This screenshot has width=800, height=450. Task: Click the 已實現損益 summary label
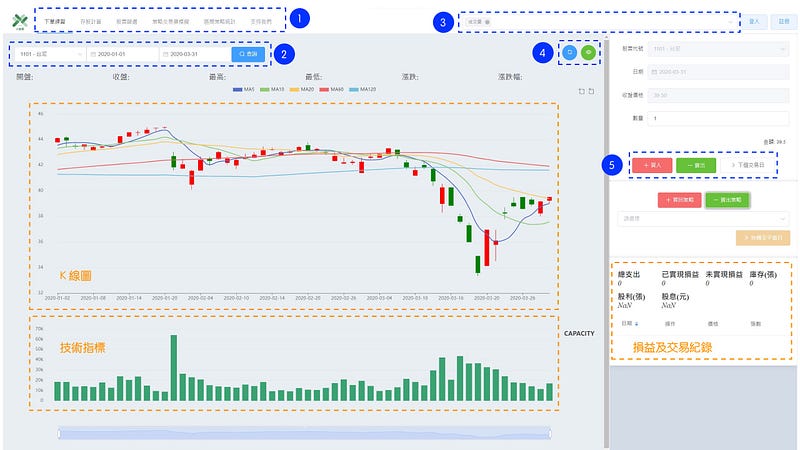click(680, 274)
